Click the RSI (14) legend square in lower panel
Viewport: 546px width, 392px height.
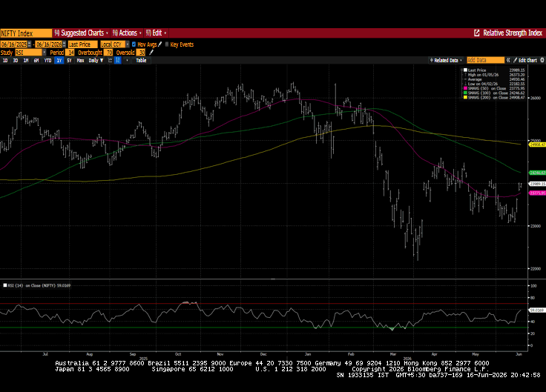[5, 285]
